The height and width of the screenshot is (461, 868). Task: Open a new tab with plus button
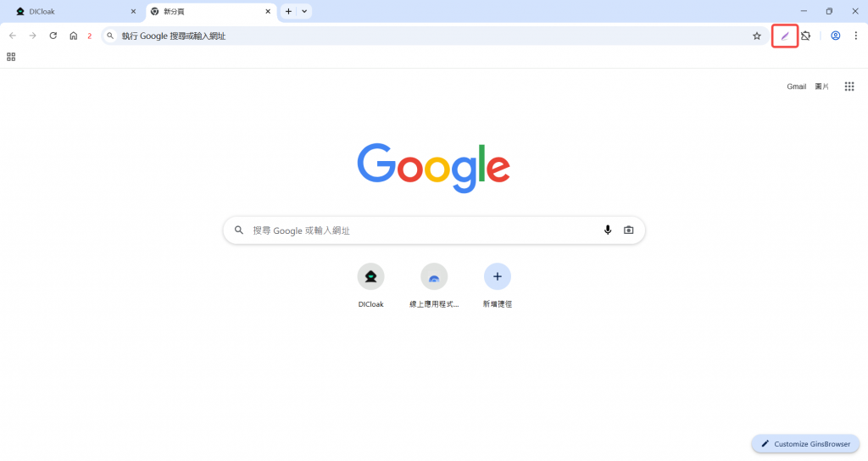[x=288, y=11]
